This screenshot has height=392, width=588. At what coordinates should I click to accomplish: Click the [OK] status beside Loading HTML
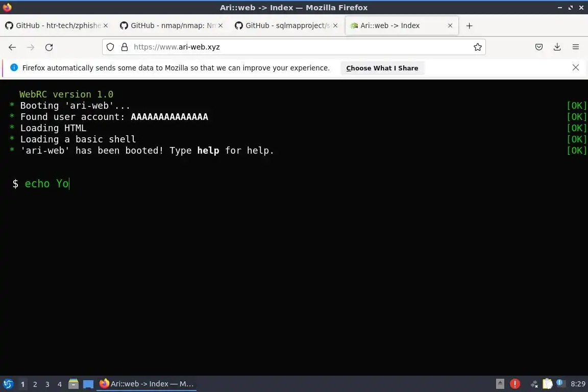576,128
